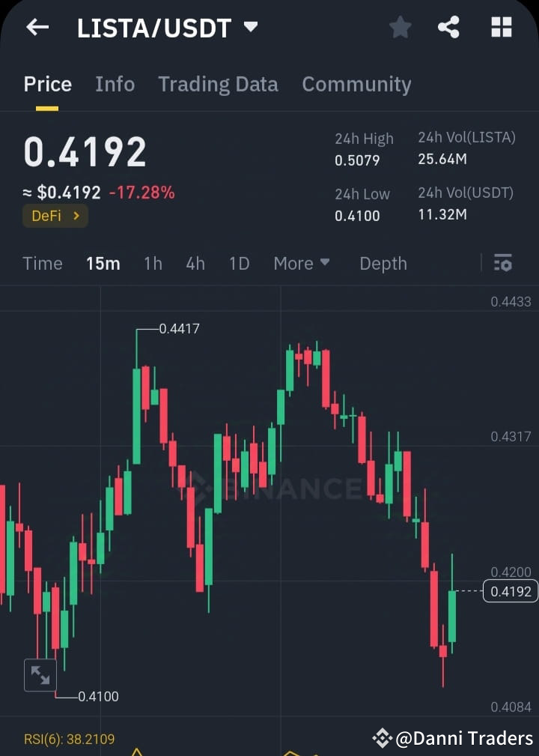Open chart indicator settings icon
Image resolution: width=539 pixels, height=756 pixels.
[502, 263]
